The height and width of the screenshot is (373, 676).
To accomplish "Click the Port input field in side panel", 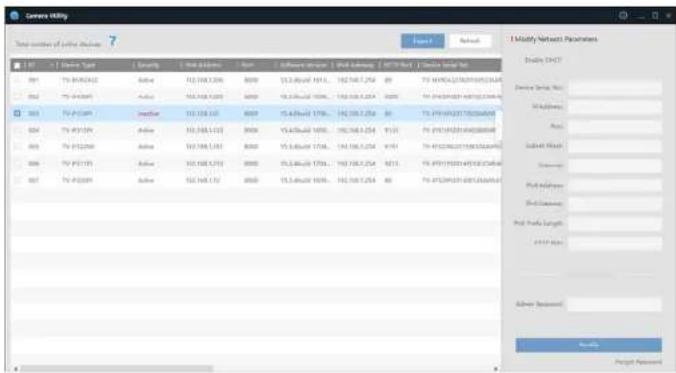I will (x=615, y=126).
